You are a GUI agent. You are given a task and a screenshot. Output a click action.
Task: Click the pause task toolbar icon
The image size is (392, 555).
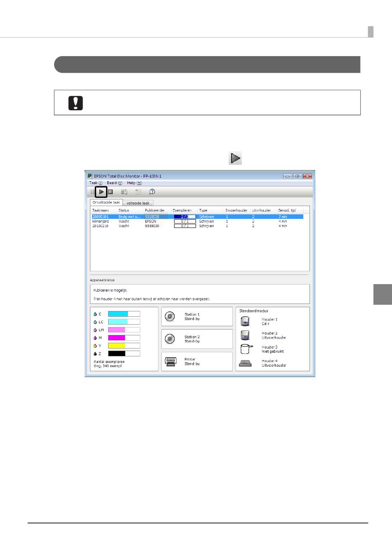[92, 192]
